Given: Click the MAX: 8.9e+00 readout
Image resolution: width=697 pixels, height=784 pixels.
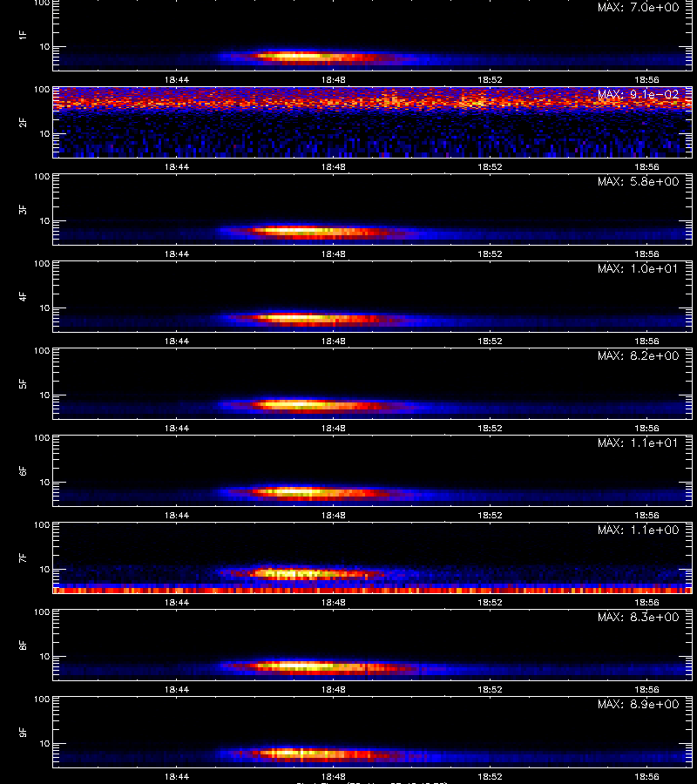Looking at the screenshot, I should pos(638,704).
